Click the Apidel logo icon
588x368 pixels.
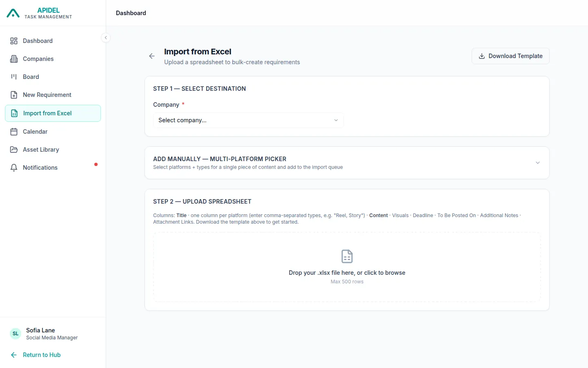pos(13,13)
